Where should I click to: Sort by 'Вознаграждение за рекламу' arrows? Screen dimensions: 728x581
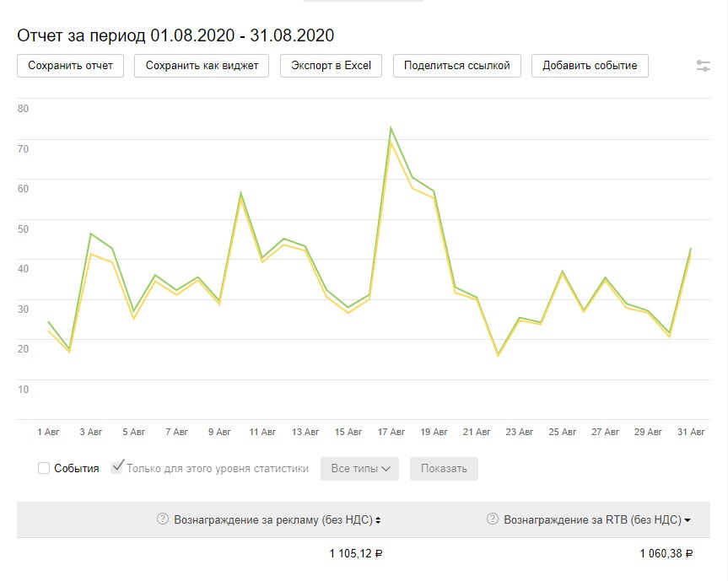pos(378,520)
